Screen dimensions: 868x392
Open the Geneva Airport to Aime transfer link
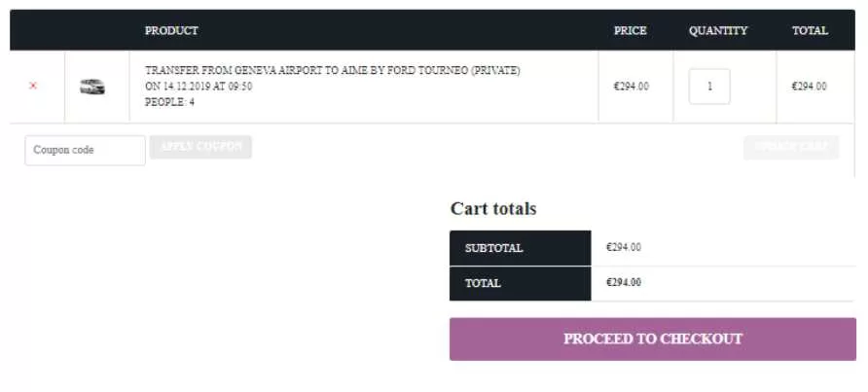[332, 71]
